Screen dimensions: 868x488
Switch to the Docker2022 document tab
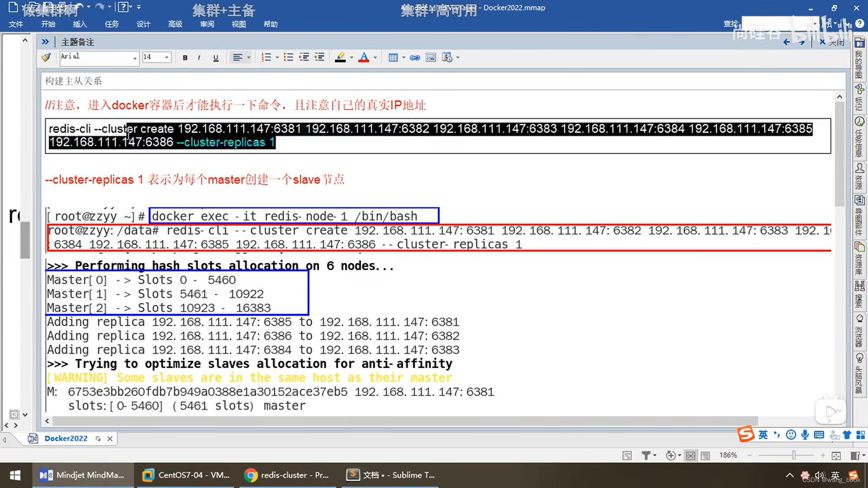tap(66, 438)
